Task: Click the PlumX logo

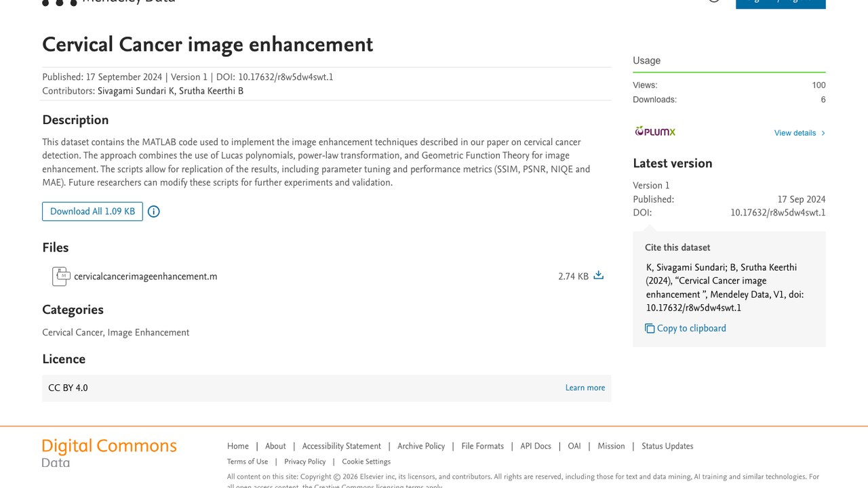Action: point(655,131)
